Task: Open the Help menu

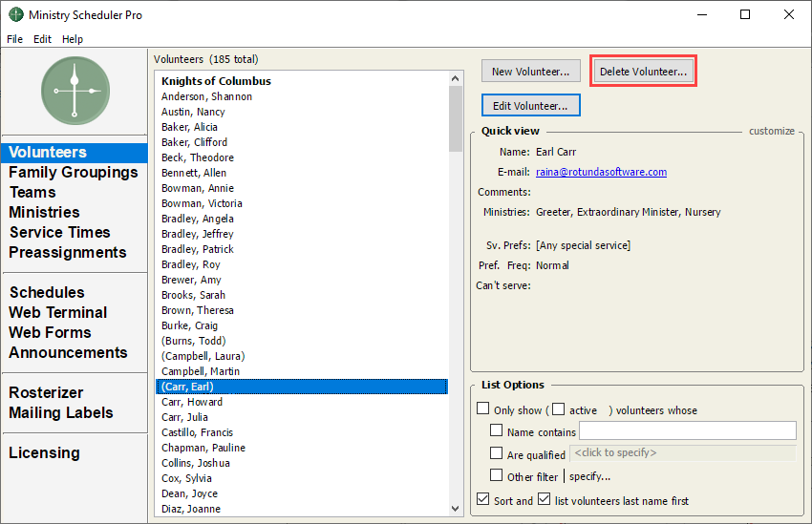Action: [x=73, y=39]
